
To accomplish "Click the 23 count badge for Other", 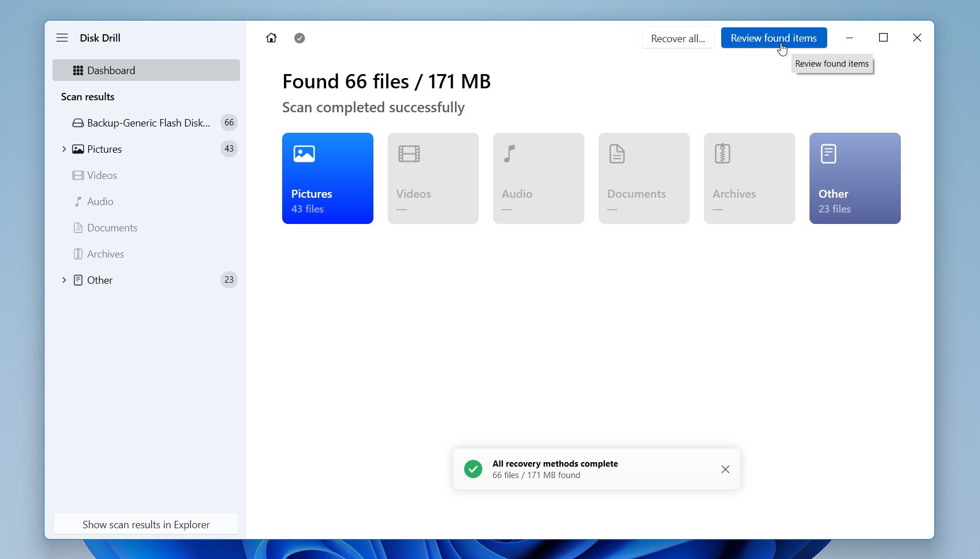I will click(229, 280).
